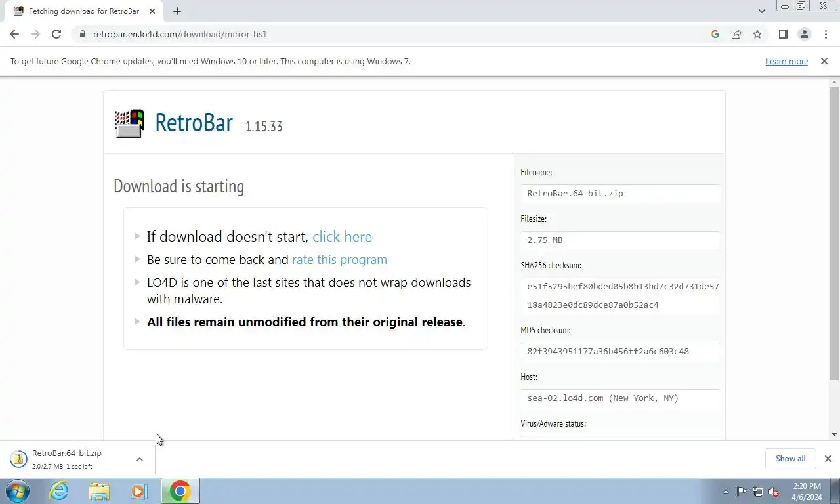Open the side panel icon
Viewport: 840px width, 504px height.
[x=783, y=34]
